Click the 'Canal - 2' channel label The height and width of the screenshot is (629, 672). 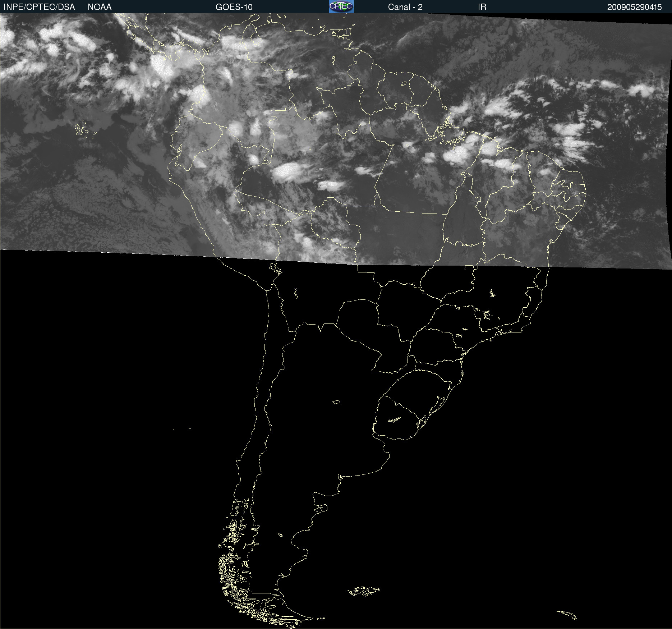[x=405, y=7]
